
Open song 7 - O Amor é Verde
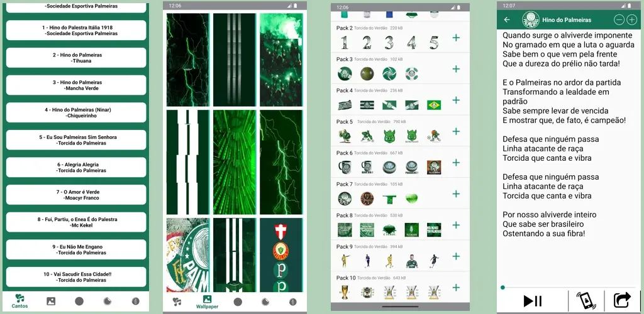76,195
